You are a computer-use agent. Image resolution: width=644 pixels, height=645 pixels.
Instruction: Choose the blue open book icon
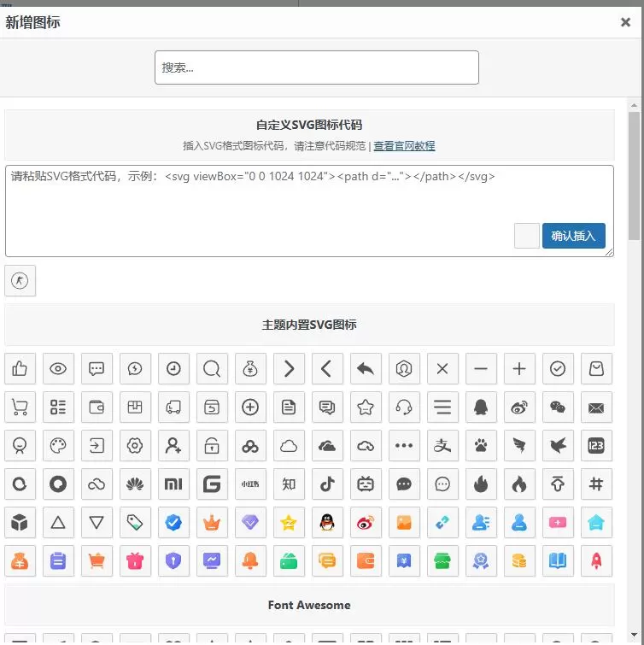[x=558, y=561]
